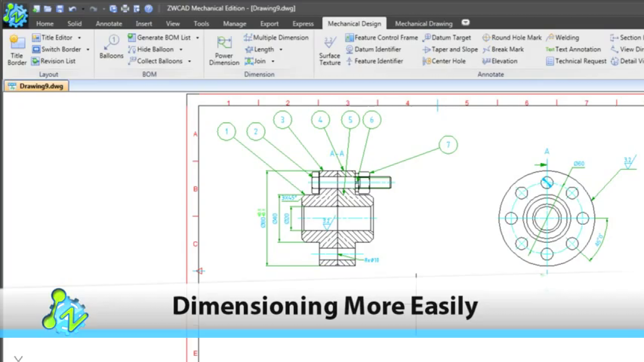This screenshot has width=644, height=362.
Task: Select the Center Hole tool
Action: [x=445, y=61]
